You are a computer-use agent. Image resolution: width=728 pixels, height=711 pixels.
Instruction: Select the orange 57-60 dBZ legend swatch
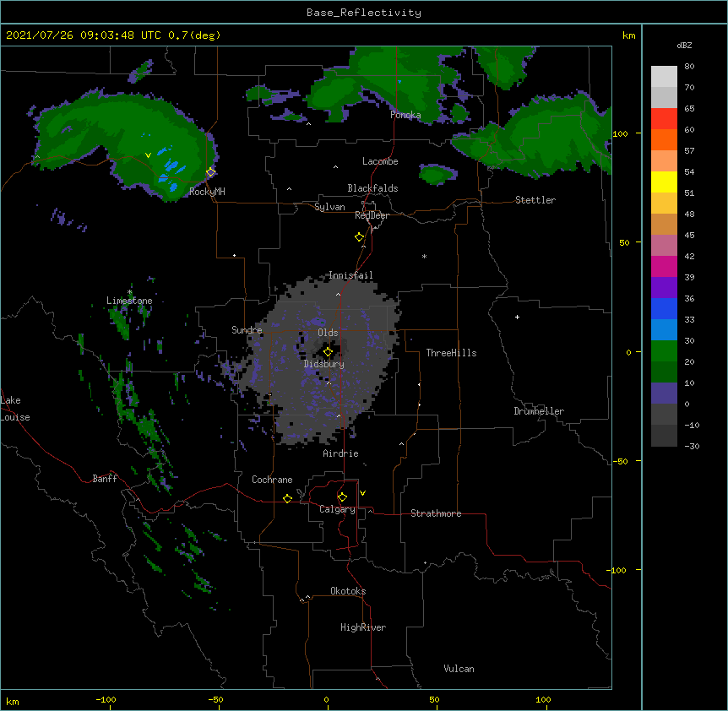point(664,140)
